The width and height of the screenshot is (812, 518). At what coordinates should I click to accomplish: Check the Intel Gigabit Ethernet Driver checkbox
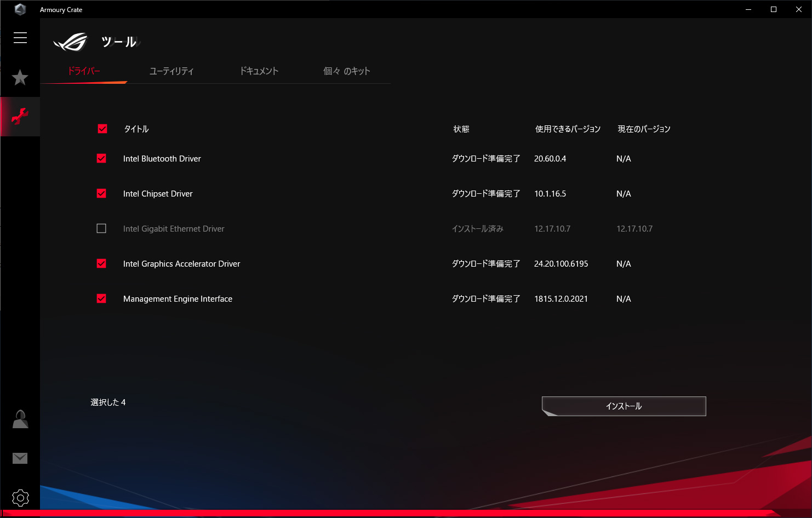101,228
